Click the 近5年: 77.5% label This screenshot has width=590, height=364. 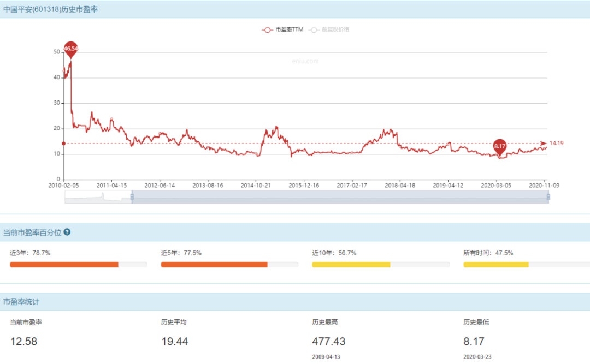pos(181,253)
